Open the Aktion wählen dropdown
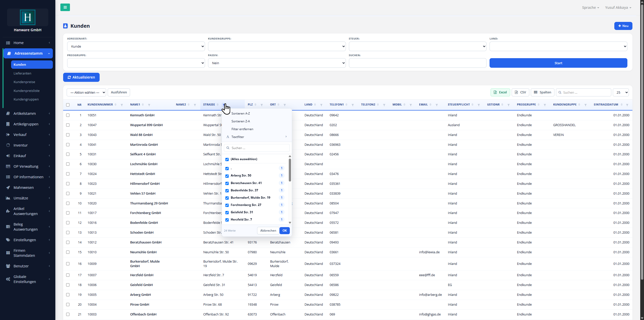The image size is (644, 320). tap(86, 92)
